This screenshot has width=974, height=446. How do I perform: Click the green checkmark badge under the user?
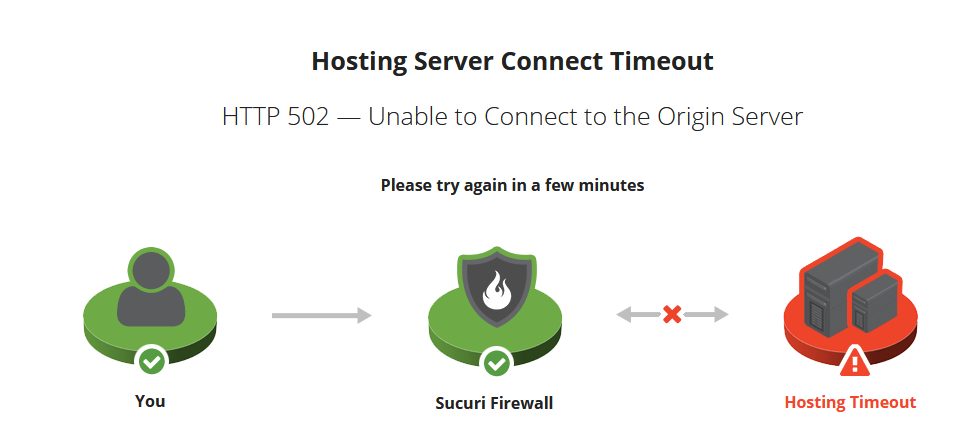tap(151, 360)
